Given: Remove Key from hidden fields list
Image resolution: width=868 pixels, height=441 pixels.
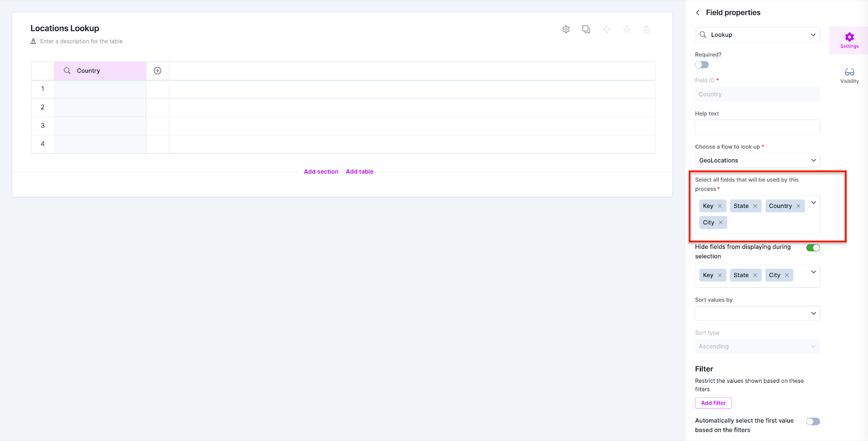Looking at the screenshot, I should pos(720,275).
